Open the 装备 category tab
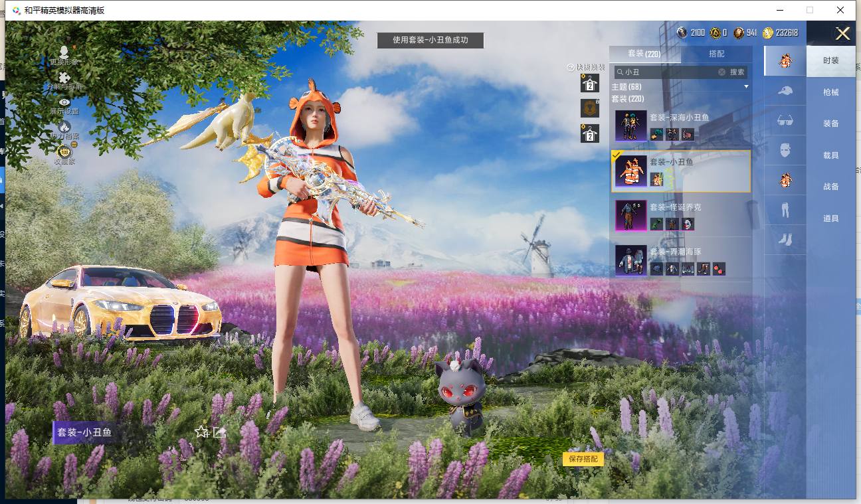 pos(831,124)
